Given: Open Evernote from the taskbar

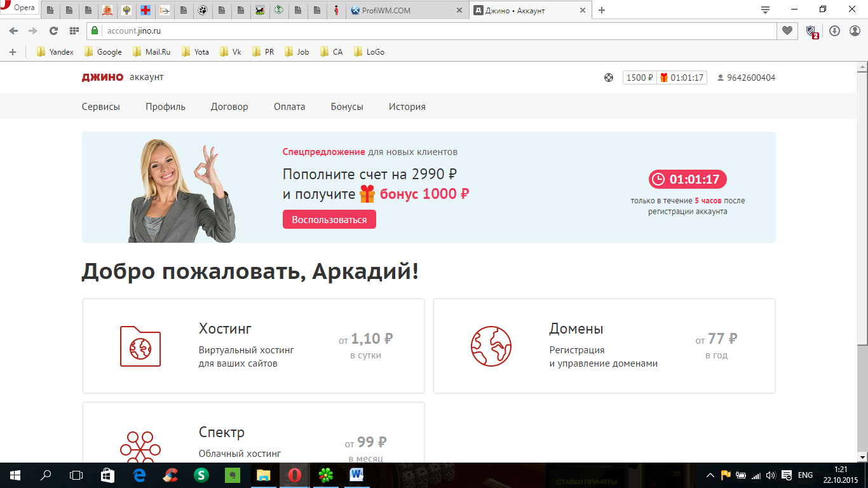Looking at the screenshot, I should click(233, 475).
